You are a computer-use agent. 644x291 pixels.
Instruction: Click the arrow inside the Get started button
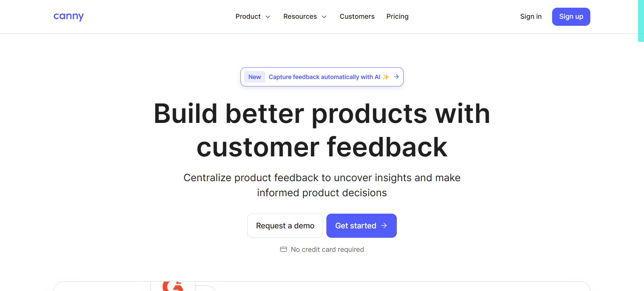coord(384,226)
